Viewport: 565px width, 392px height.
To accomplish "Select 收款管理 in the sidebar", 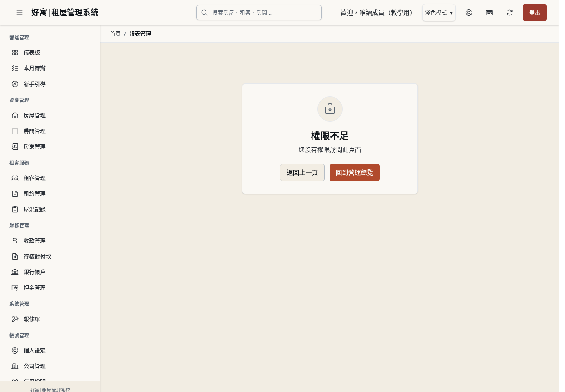I will point(50,241).
